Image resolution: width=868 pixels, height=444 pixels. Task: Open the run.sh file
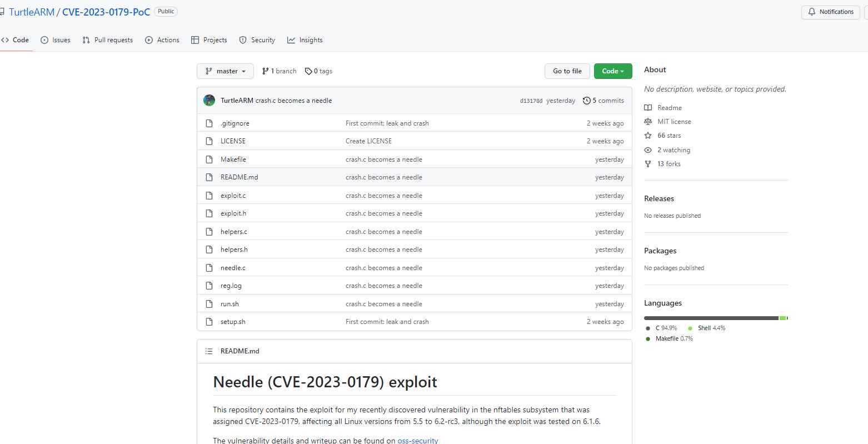230,304
